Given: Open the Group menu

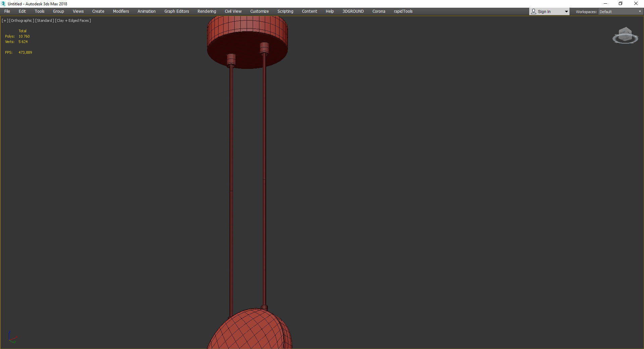Looking at the screenshot, I should [x=58, y=11].
